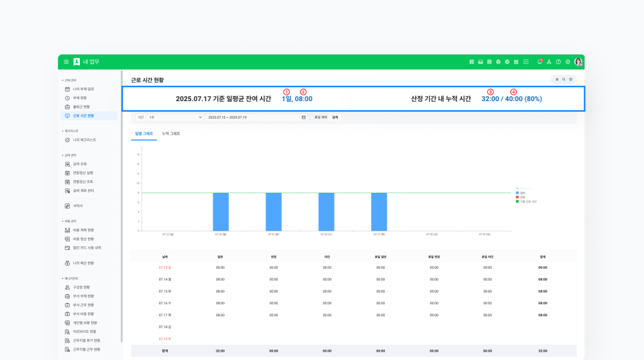Switch to the 누적 그래프 tab
The width and height of the screenshot is (644, 360).
click(x=170, y=134)
